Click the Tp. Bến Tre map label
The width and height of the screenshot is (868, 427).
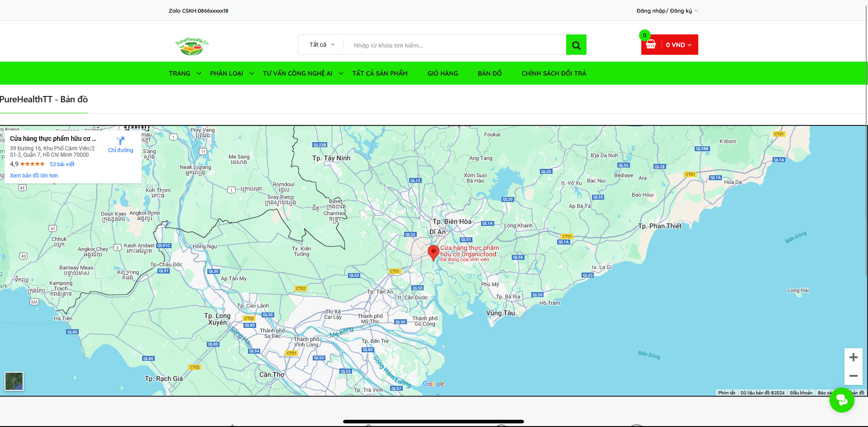coord(375,341)
